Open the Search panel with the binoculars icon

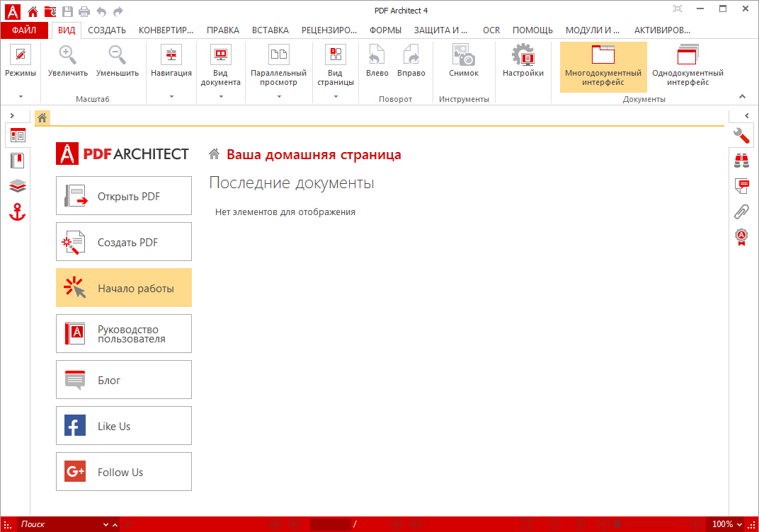741,161
